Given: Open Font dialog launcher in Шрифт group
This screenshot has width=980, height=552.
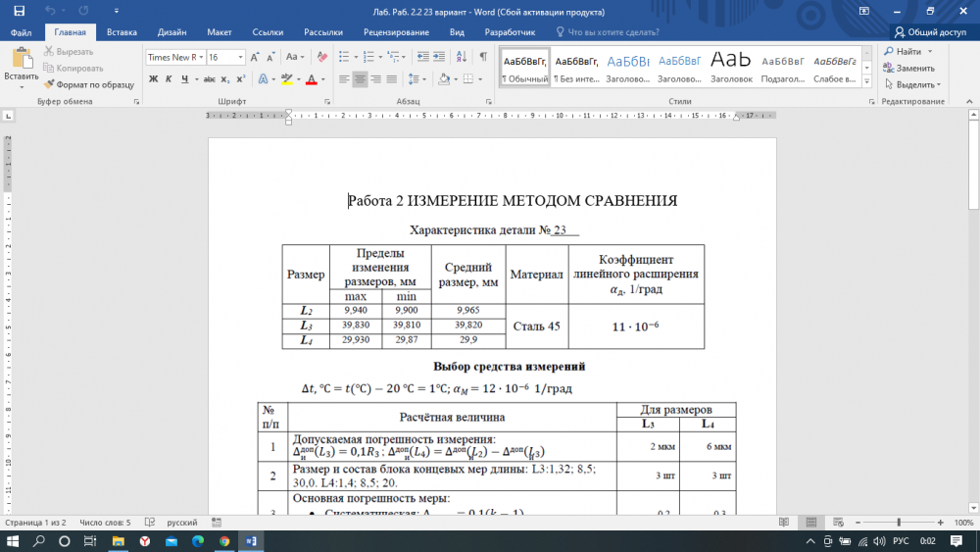Looking at the screenshot, I should point(327,101).
